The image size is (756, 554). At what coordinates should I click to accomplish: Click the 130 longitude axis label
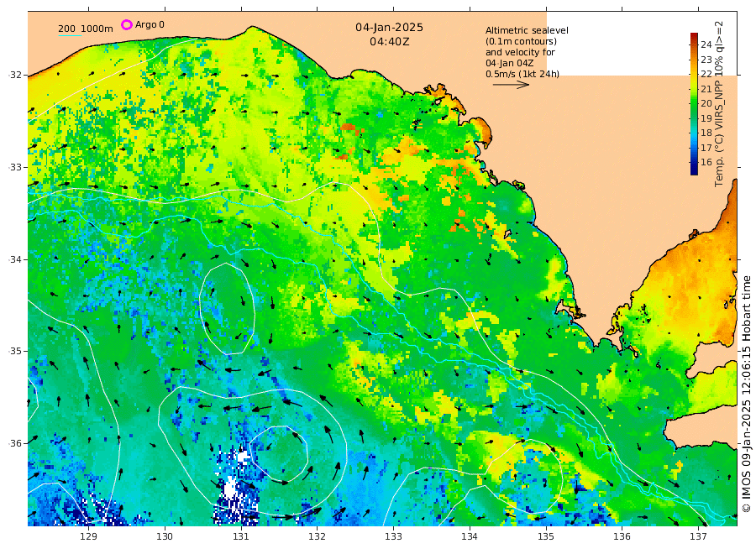click(x=165, y=536)
